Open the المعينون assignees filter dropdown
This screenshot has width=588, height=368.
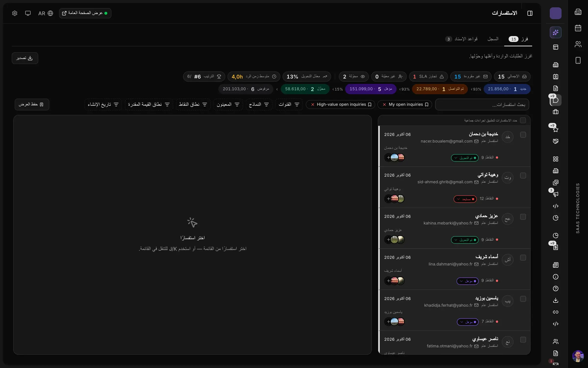228,105
